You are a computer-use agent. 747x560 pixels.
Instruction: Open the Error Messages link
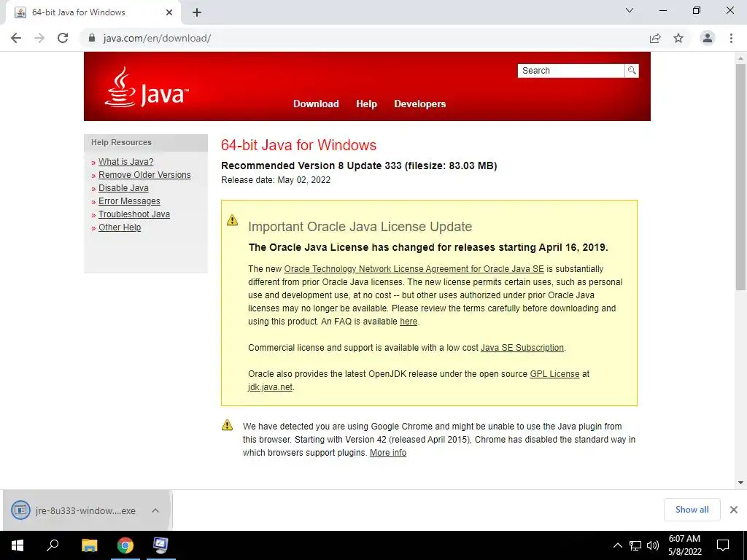(x=129, y=201)
